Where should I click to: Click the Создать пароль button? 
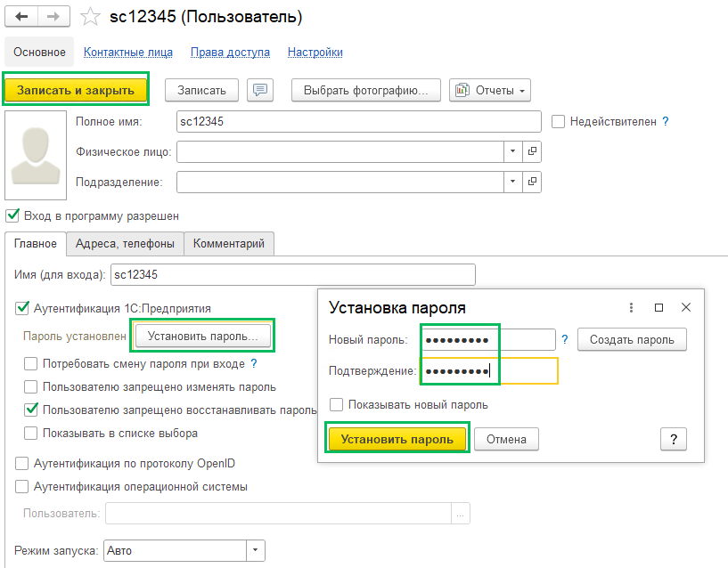tap(632, 339)
